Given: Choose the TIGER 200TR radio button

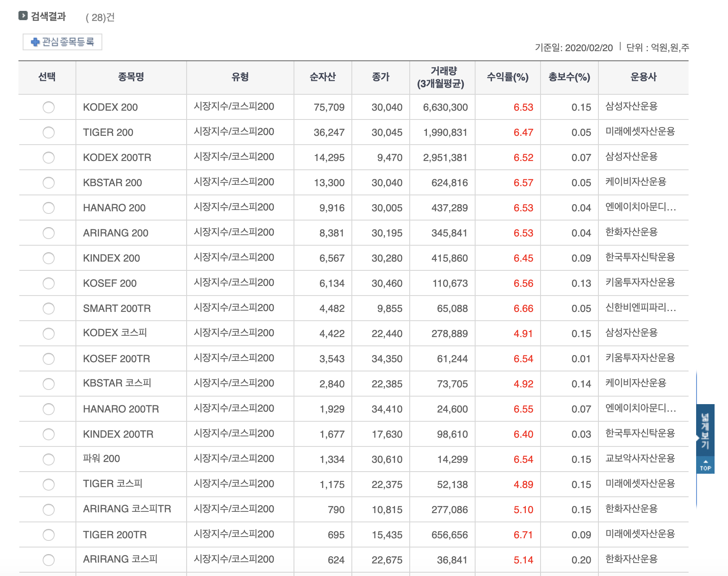Looking at the screenshot, I should coord(49,535).
